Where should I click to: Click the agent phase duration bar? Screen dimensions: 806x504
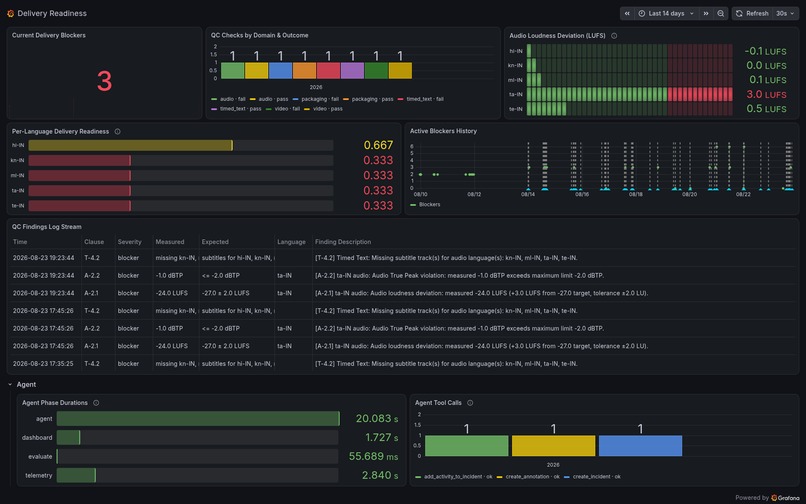pyautogui.click(x=198, y=419)
